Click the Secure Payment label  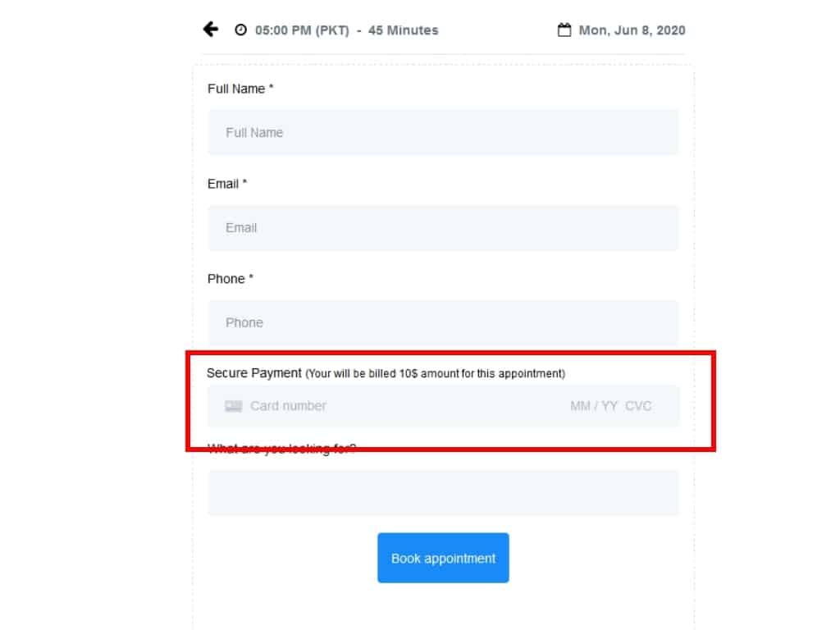point(254,373)
